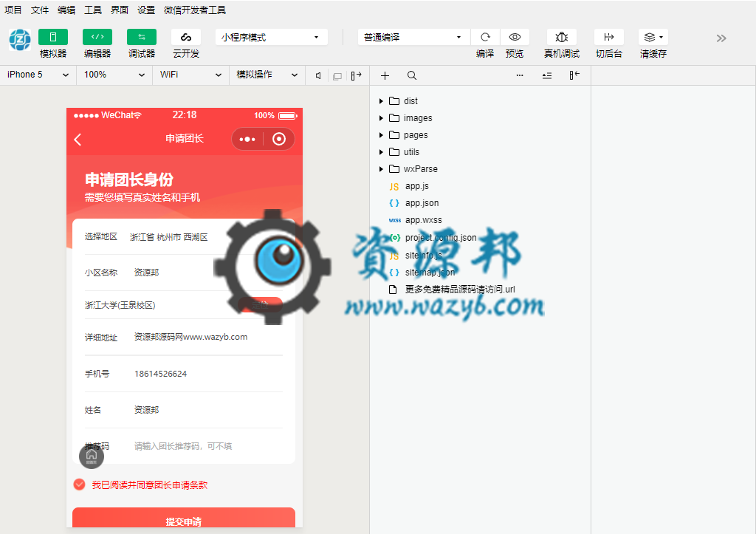The width and height of the screenshot is (756, 534).
Task: Search files with magnifier icon
Action: click(412, 76)
